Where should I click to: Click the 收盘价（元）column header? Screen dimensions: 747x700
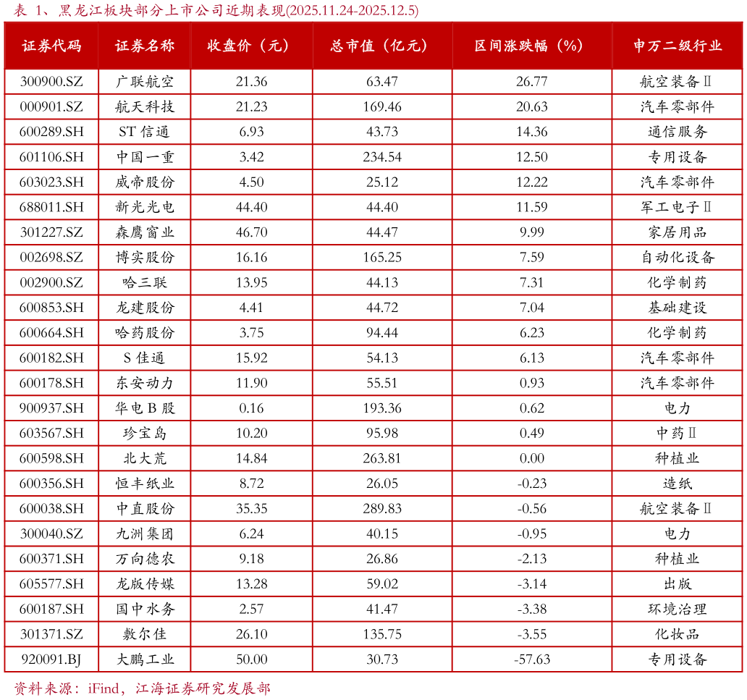click(x=250, y=46)
